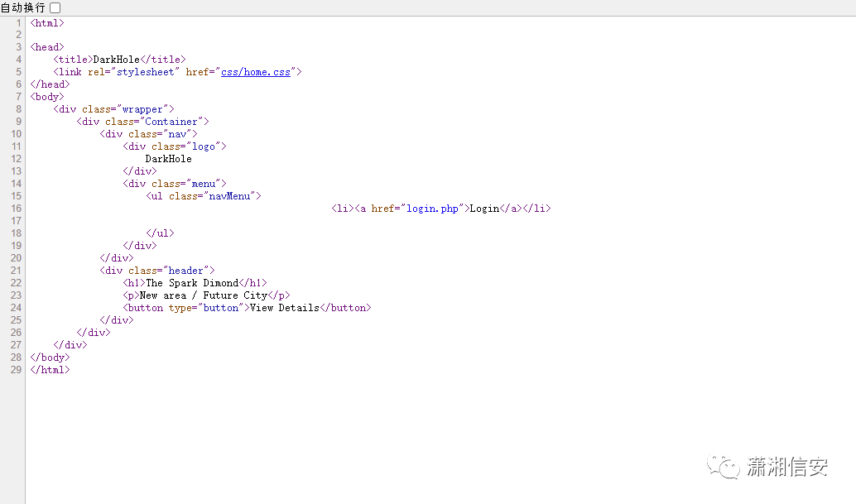Click the WeChat logo icon in watermark
856x504 pixels.
click(x=723, y=468)
